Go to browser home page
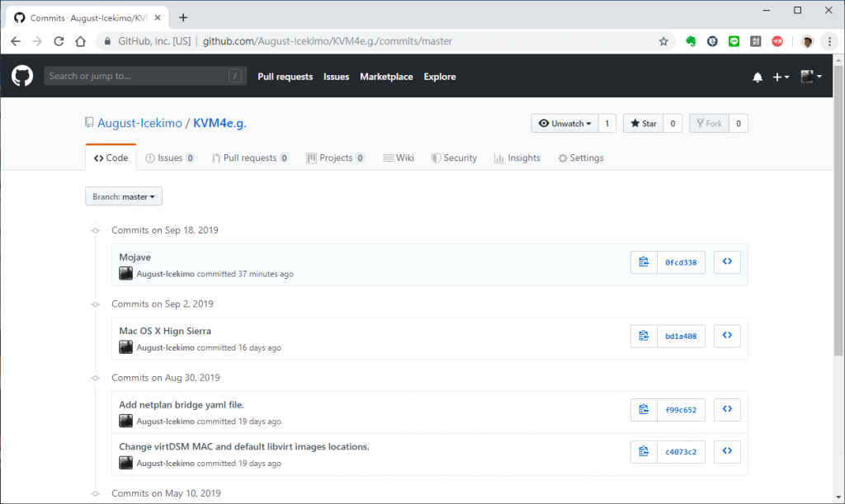This screenshot has width=845, height=504. (80, 41)
